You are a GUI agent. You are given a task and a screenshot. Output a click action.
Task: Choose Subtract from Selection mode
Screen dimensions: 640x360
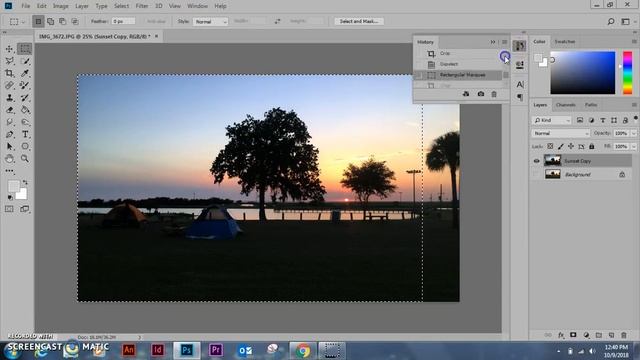click(x=62, y=21)
